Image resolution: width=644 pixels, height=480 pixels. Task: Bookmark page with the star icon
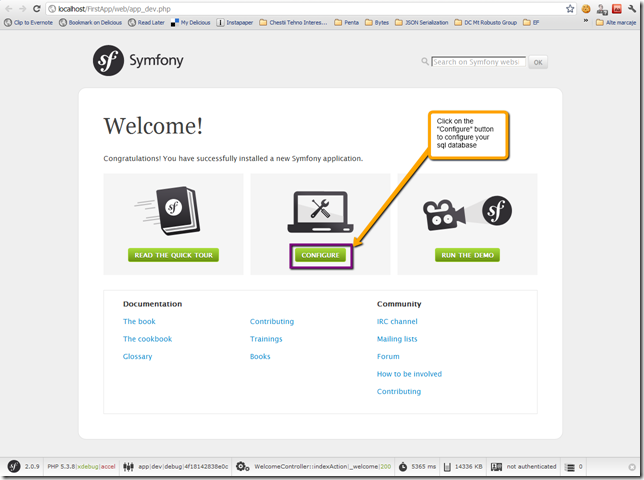click(x=570, y=9)
